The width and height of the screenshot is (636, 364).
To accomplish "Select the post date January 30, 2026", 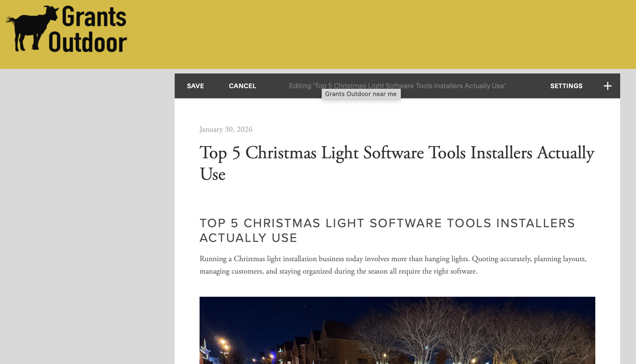I will [226, 129].
